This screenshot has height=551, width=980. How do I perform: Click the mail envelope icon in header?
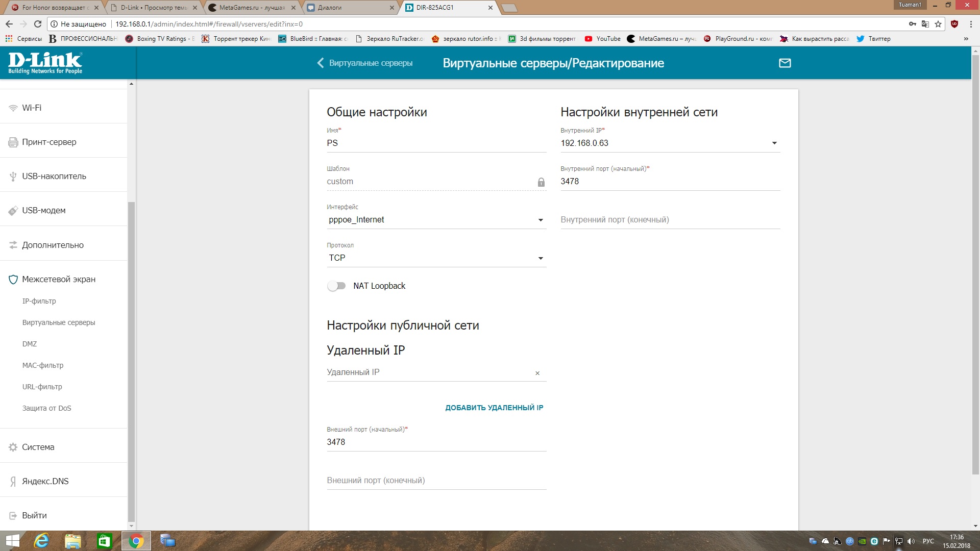click(785, 63)
